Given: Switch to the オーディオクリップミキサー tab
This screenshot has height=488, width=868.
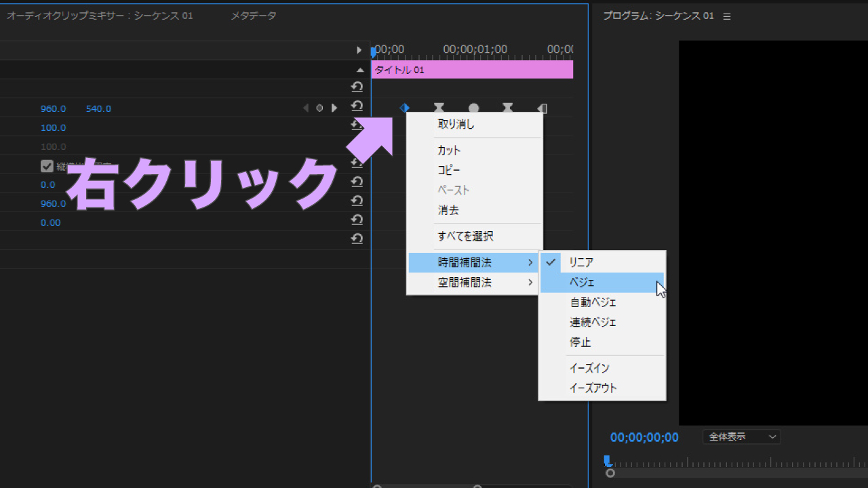Looking at the screenshot, I should tap(100, 16).
